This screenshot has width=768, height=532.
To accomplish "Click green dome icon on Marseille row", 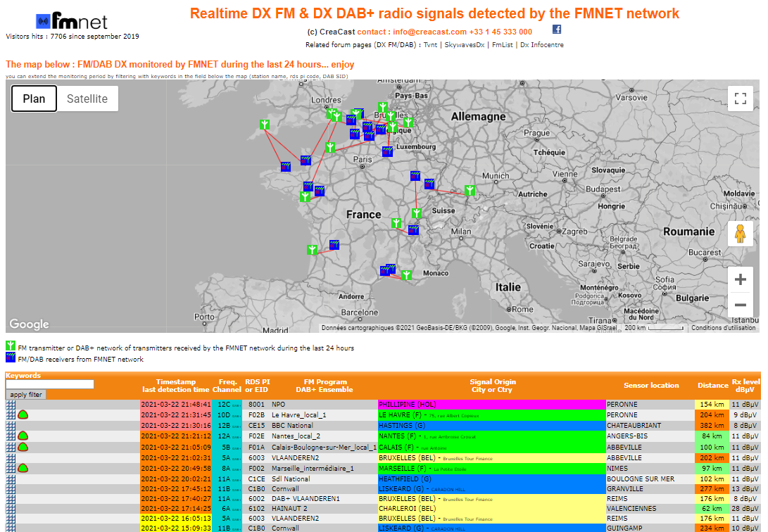I will [23, 469].
